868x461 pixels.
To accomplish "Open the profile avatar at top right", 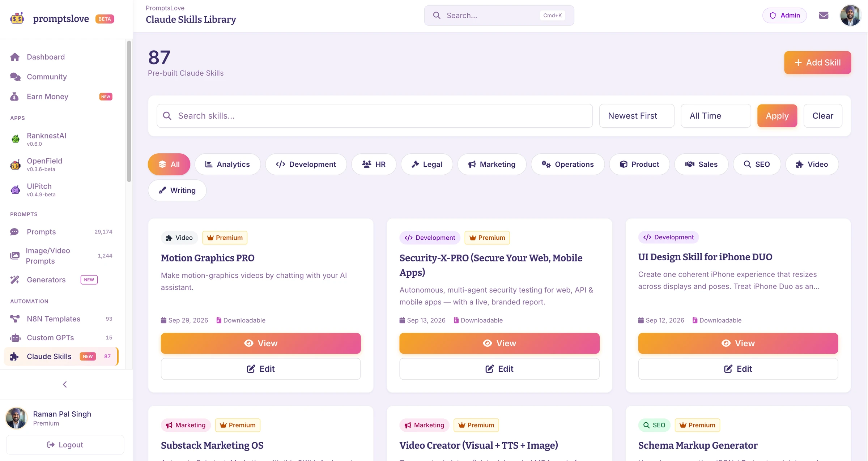I will pyautogui.click(x=851, y=15).
